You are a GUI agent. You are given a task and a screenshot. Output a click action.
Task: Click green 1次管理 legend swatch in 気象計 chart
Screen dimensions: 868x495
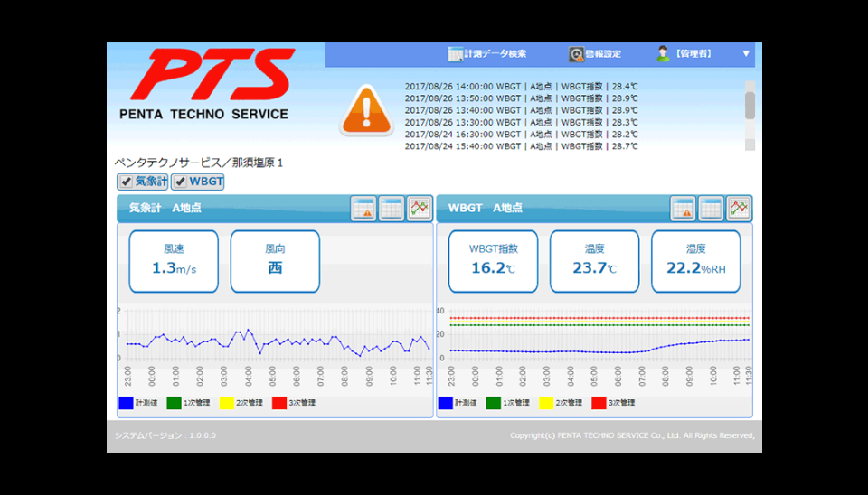[174, 403]
